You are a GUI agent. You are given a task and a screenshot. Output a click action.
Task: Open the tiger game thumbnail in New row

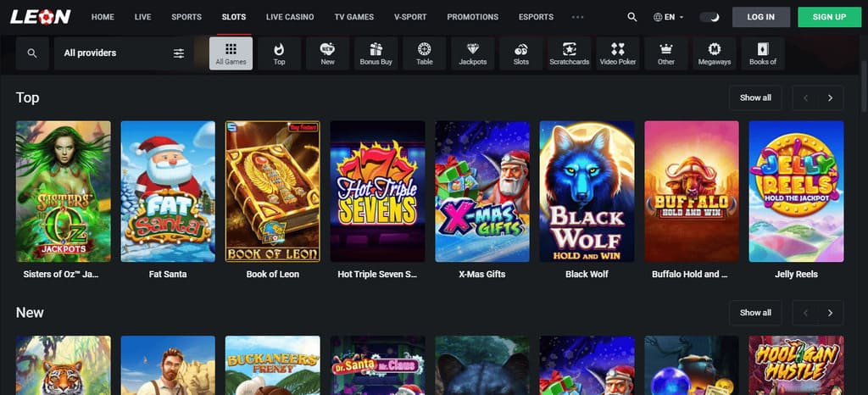pyautogui.click(x=63, y=365)
